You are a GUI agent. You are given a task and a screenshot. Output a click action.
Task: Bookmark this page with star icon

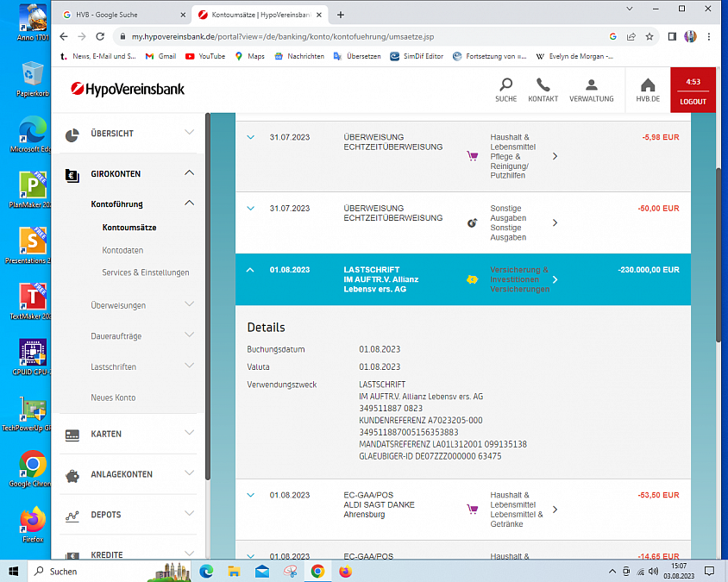click(649, 37)
